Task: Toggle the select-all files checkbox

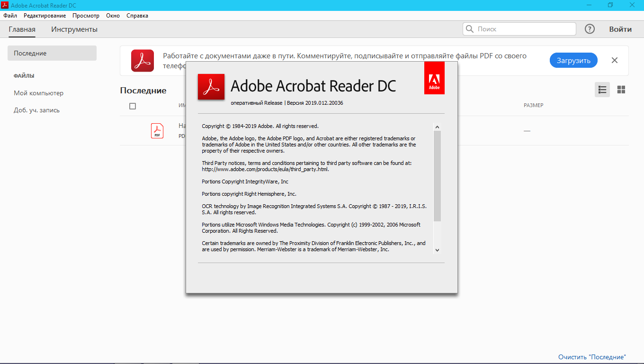Action: click(x=133, y=106)
